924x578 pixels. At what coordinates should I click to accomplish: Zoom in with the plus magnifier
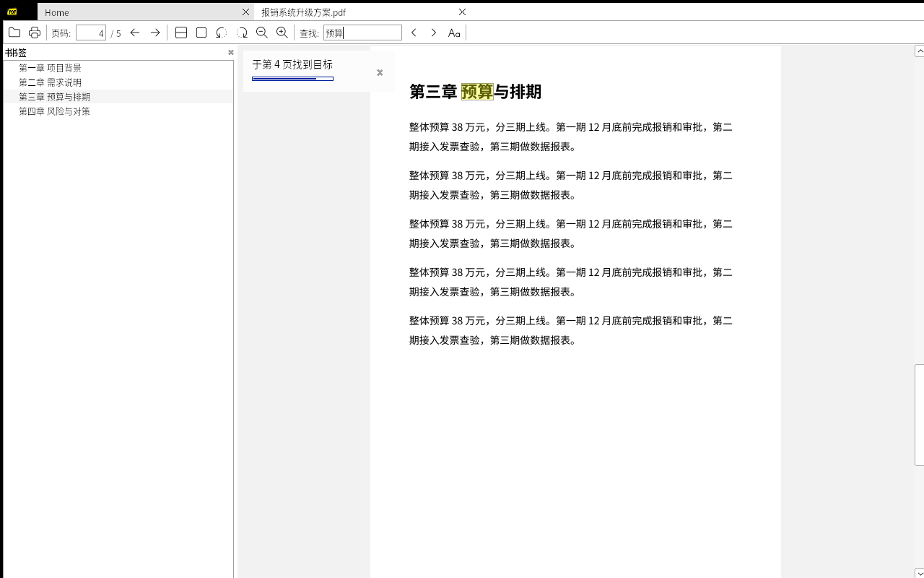click(x=282, y=33)
